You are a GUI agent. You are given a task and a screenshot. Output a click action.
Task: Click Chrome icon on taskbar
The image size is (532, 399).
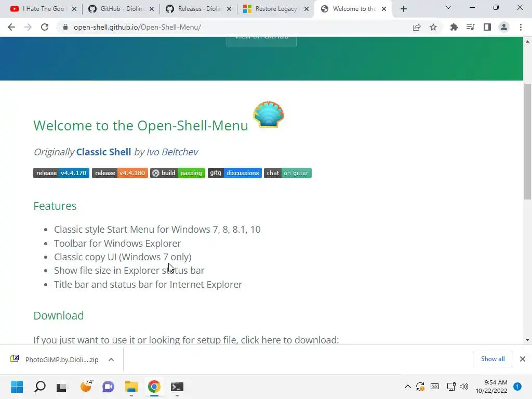pos(154,387)
